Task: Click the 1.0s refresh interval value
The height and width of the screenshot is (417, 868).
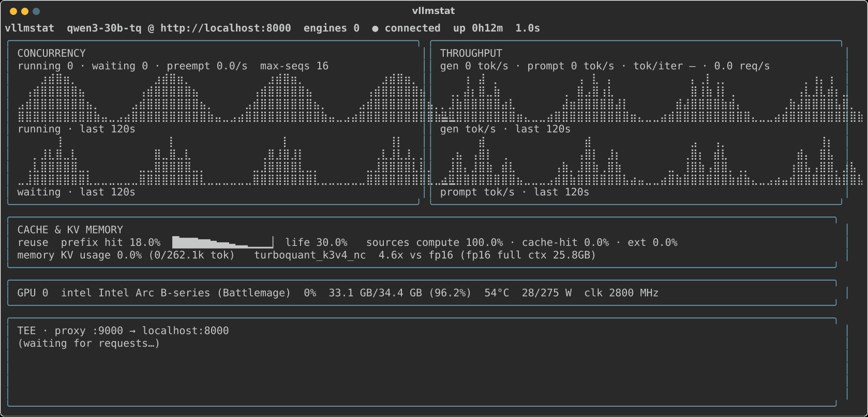Action: point(528,28)
